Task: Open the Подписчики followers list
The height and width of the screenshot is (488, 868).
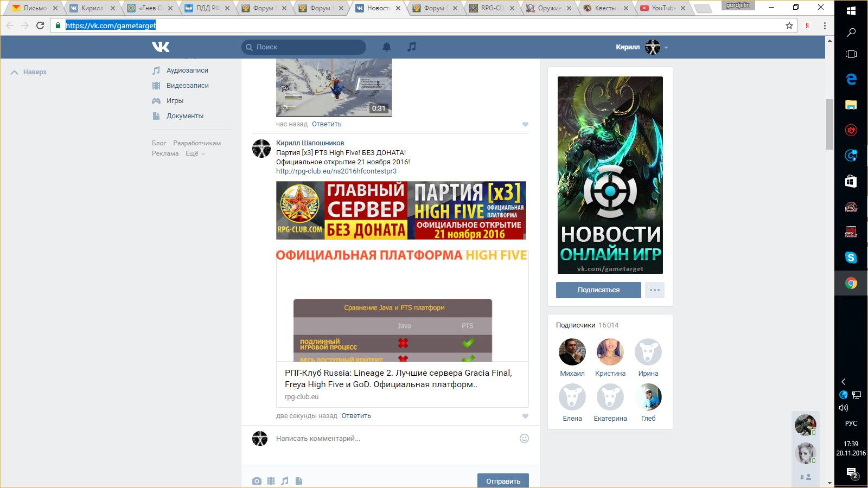Action: pos(587,325)
